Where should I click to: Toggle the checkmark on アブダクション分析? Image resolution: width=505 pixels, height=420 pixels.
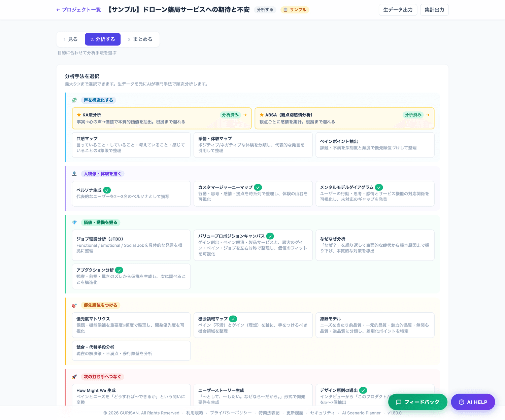coord(119,270)
